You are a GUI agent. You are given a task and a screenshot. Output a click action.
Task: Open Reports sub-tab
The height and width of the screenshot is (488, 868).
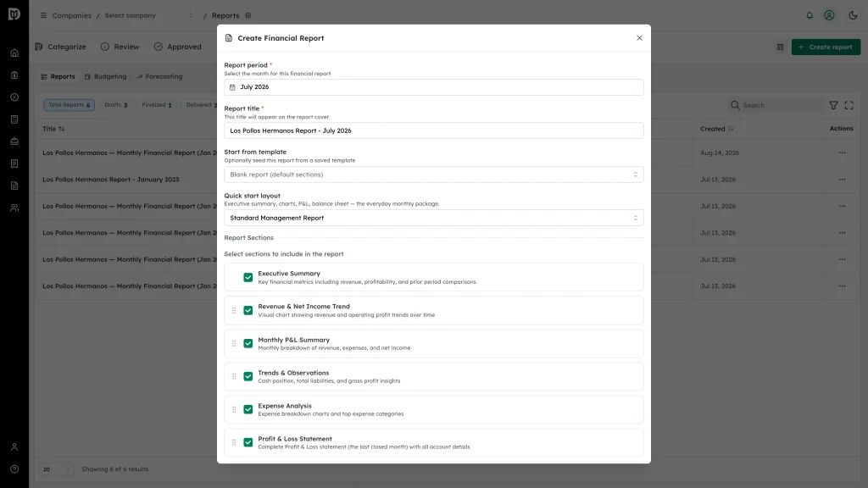[x=58, y=77]
